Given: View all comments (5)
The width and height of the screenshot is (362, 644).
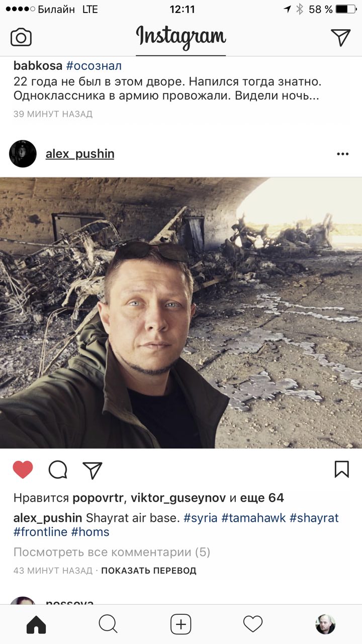Looking at the screenshot, I should point(112,552).
